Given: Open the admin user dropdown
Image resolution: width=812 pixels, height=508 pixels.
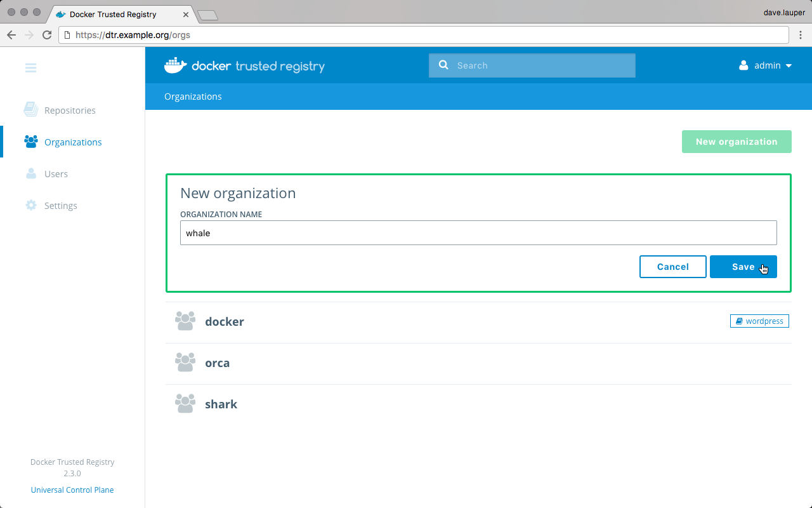Looking at the screenshot, I should point(766,65).
